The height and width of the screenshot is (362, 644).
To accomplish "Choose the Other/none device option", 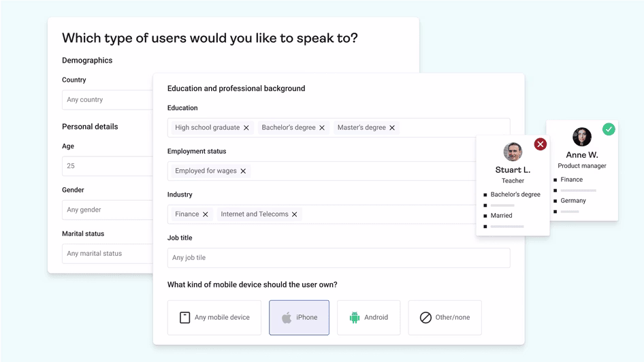I will (445, 318).
